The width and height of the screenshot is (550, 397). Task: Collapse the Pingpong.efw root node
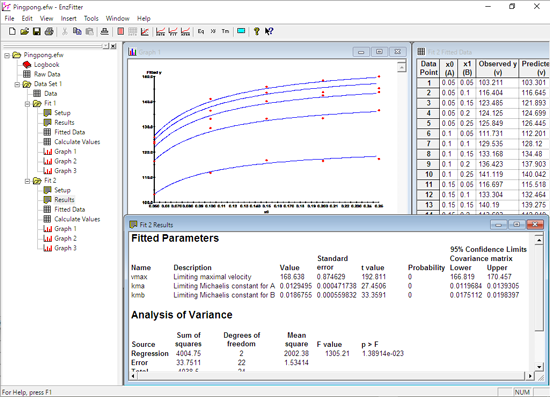click(7, 55)
